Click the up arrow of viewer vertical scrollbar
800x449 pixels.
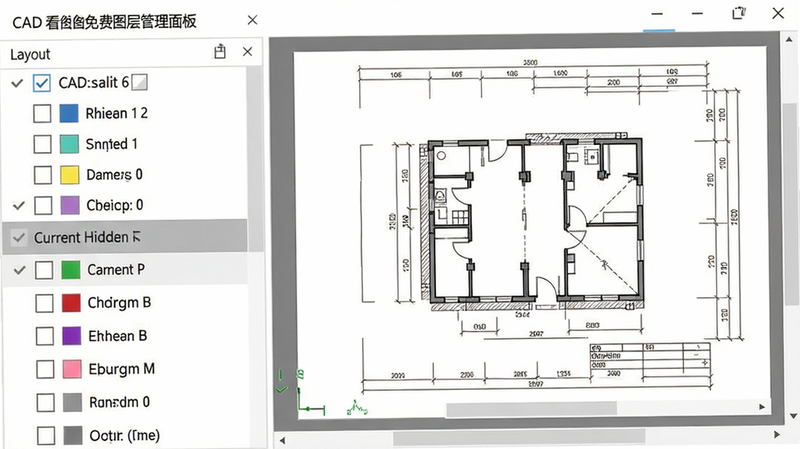click(789, 39)
